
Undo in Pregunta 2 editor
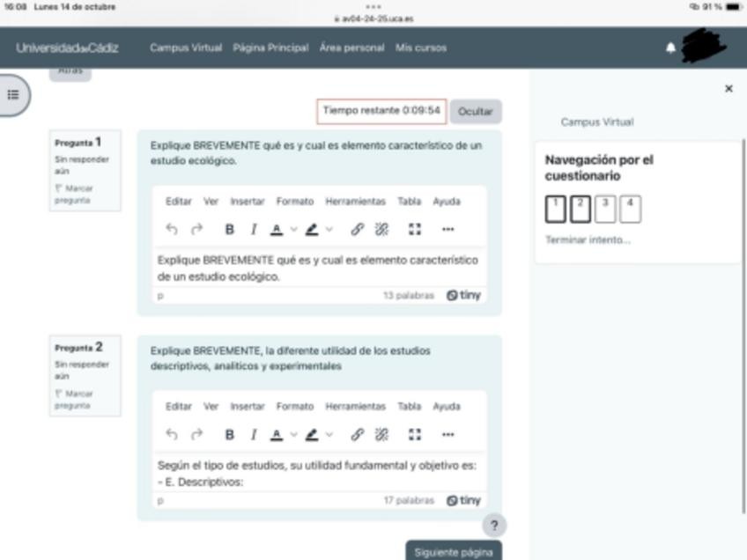tap(172, 434)
